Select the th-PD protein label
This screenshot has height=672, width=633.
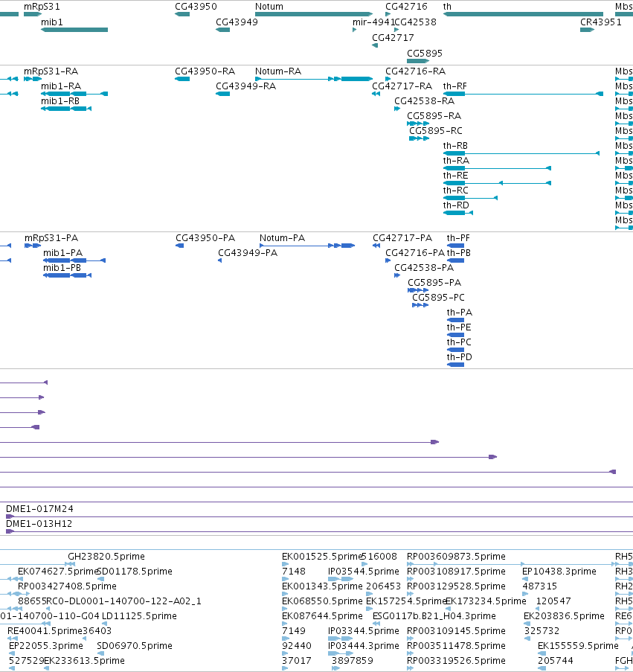(459, 357)
